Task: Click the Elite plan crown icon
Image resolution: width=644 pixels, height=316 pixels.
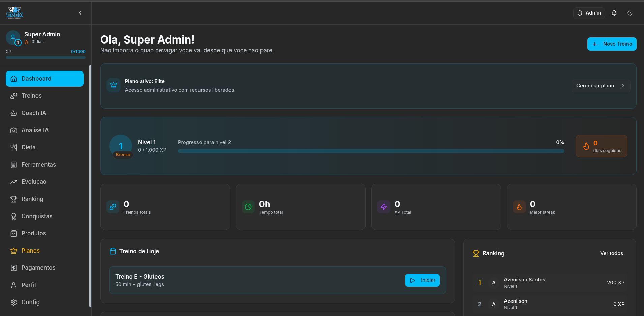Action: coord(114,85)
